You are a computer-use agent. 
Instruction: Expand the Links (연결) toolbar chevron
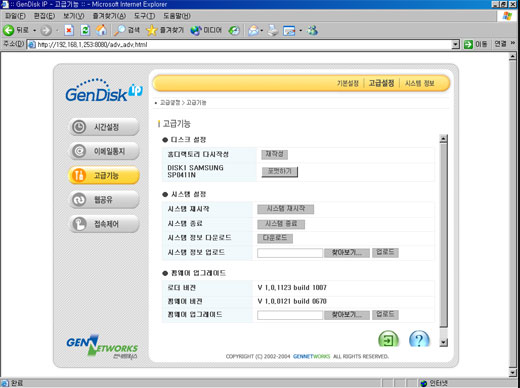tap(513, 43)
